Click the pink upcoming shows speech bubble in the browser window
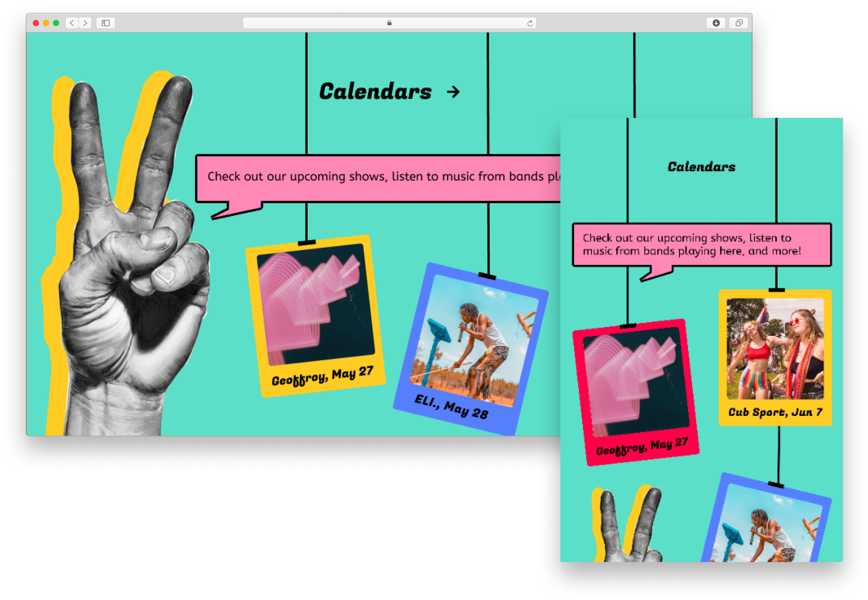 [378, 178]
